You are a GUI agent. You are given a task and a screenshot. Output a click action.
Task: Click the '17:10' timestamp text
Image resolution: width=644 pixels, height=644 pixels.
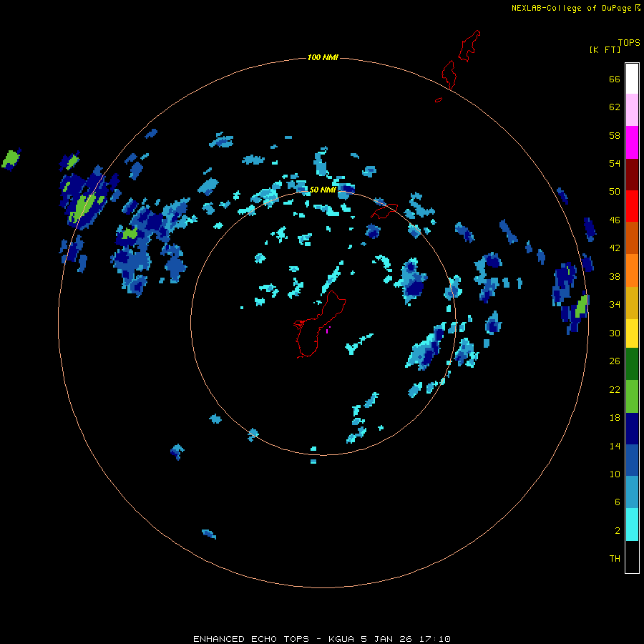tap(435, 639)
